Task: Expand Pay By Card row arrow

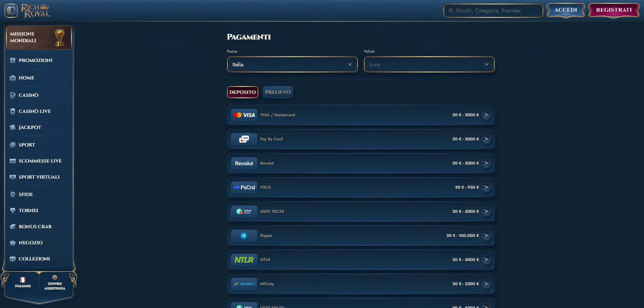Action: 486,139
